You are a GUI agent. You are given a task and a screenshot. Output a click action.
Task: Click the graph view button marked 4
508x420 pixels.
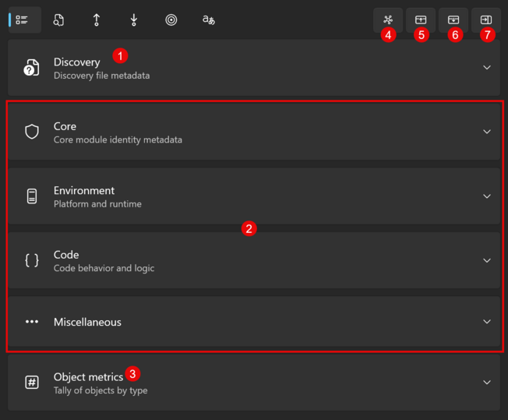[388, 19]
